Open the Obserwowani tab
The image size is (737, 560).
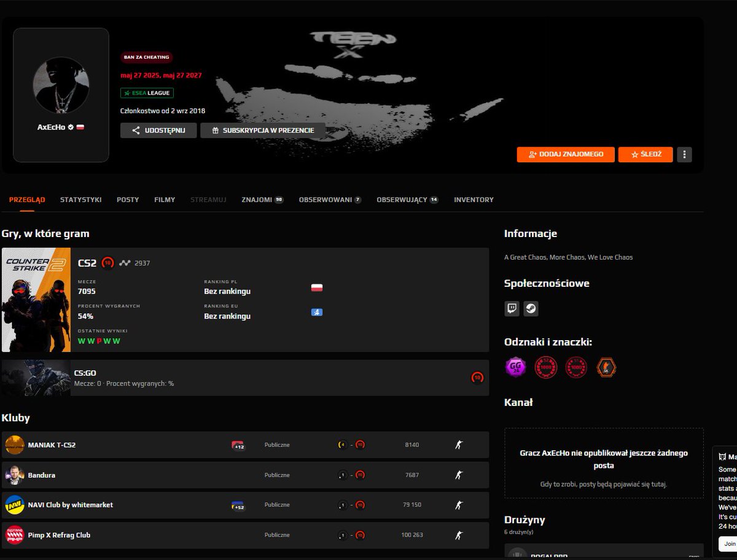point(330,200)
